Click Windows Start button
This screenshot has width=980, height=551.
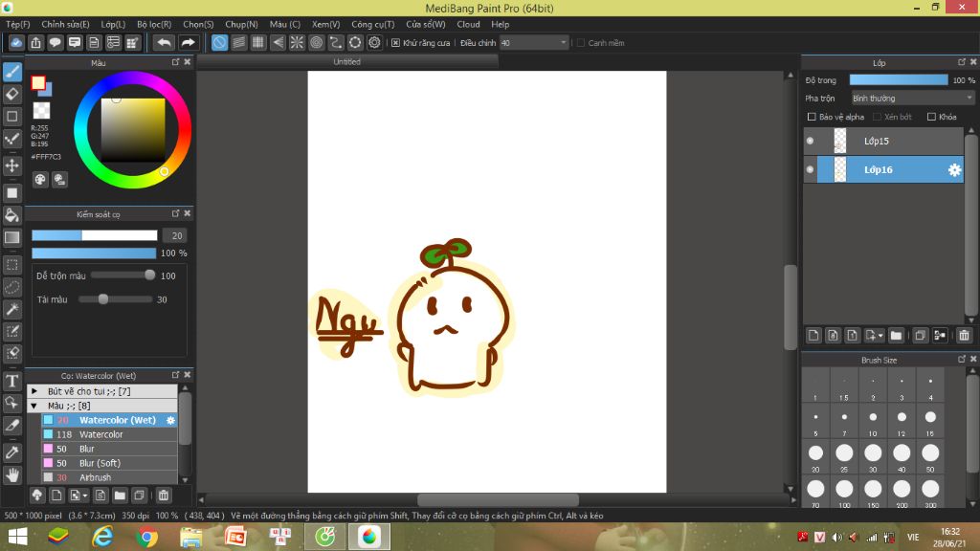click(x=17, y=537)
